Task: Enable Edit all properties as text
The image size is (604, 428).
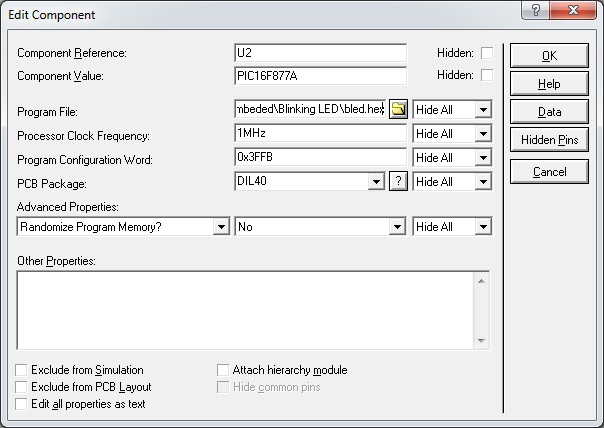Action: click(x=22, y=404)
